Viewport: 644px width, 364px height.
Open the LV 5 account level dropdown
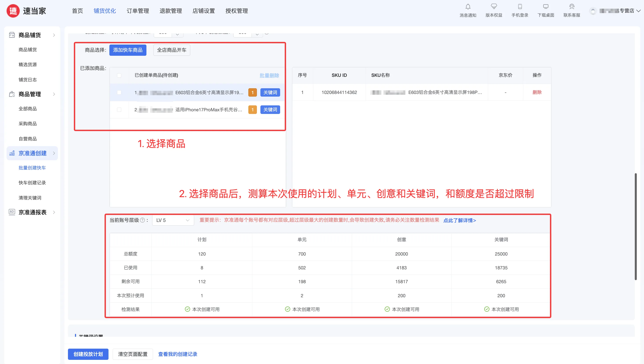(173, 220)
